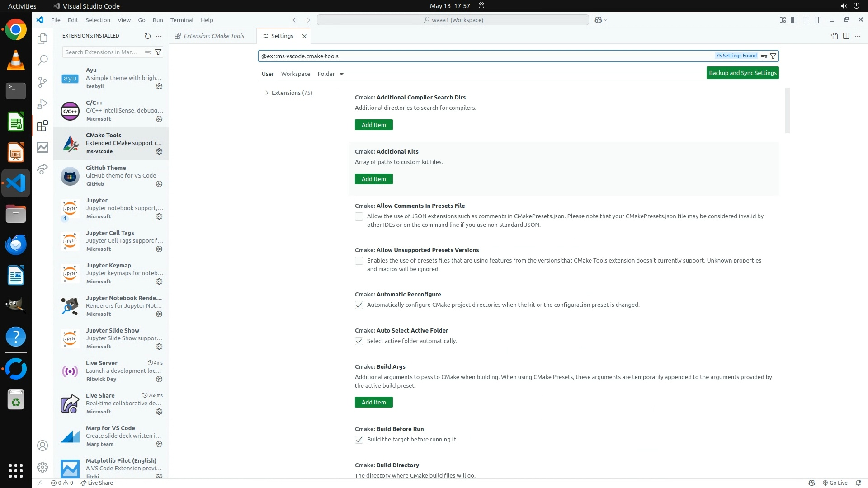Viewport: 868px width, 488px height.
Task: Open the Run and Debug view
Action: coord(42,104)
